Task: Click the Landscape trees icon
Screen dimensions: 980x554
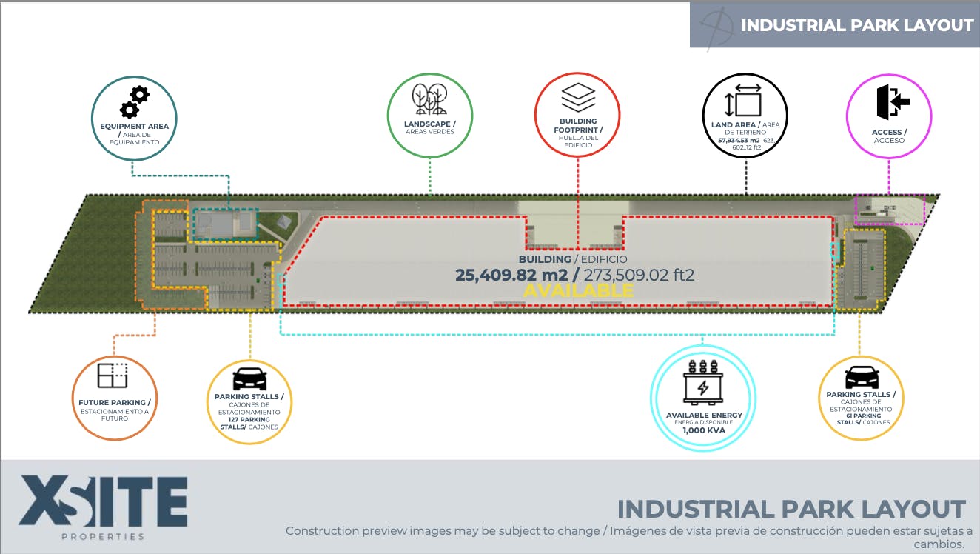Action: coord(430,99)
